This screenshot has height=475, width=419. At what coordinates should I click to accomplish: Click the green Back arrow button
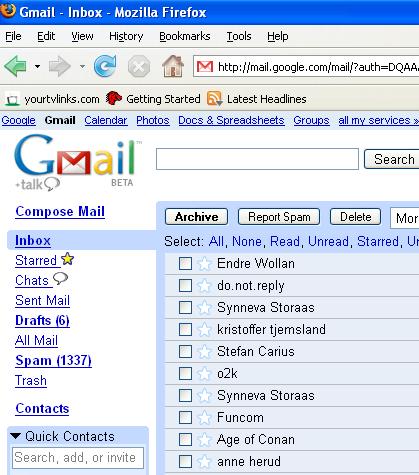click(15, 66)
